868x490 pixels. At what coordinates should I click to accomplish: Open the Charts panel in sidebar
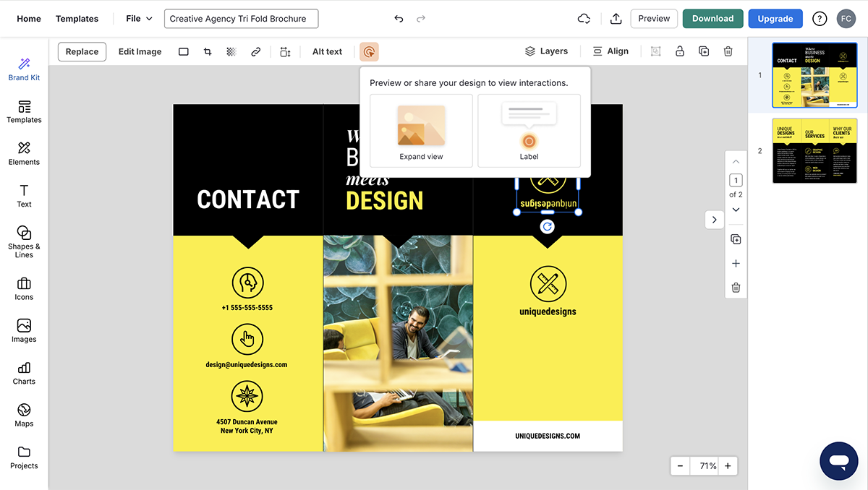point(24,373)
